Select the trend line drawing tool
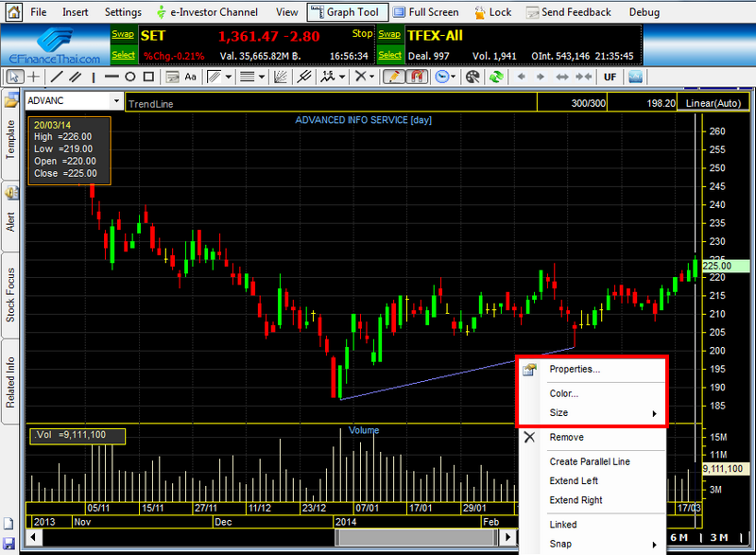 pyautogui.click(x=57, y=77)
